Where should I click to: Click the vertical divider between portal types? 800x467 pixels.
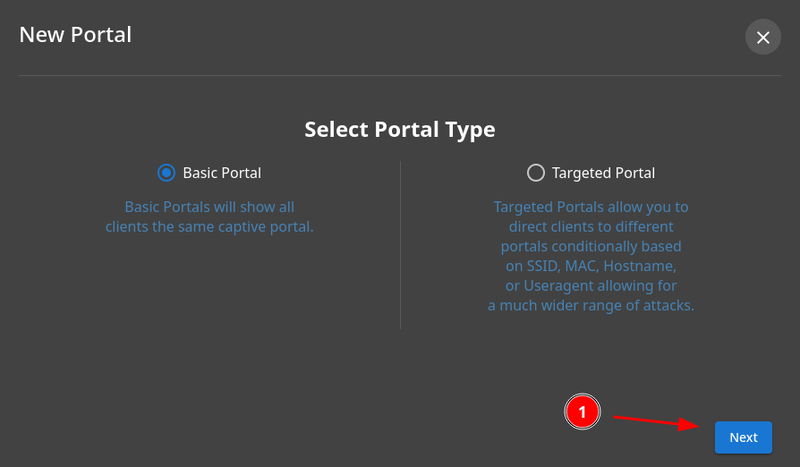click(x=400, y=245)
